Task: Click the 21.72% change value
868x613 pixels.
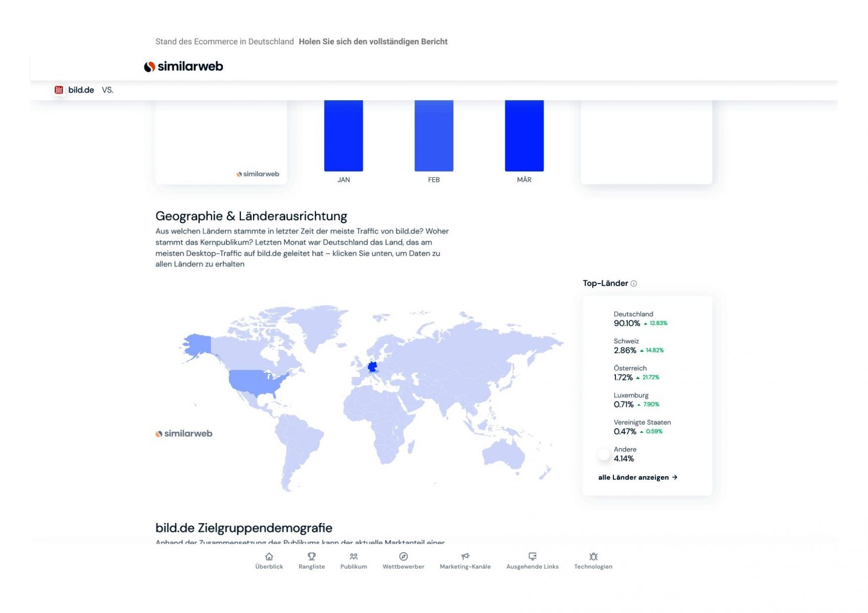Action: tap(651, 378)
